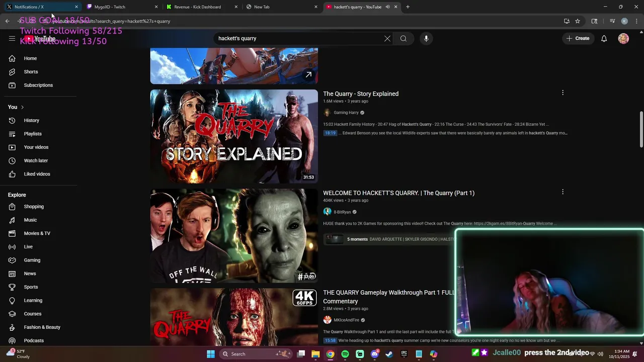The width and height of the screenshot is (644, 362).
Task: Jump to 15:58 timestamp in MKIceAndFire video
Action: pos(330,340)
